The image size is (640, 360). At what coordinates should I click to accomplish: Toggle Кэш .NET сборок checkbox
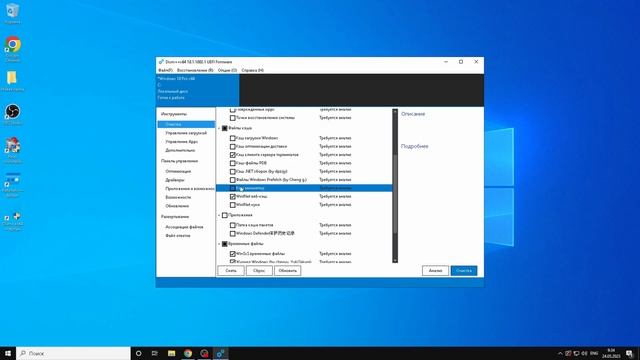coord(233,172)
